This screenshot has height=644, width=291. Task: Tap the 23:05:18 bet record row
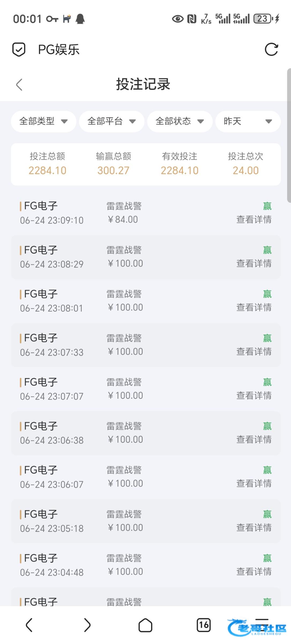pos(146,521)
